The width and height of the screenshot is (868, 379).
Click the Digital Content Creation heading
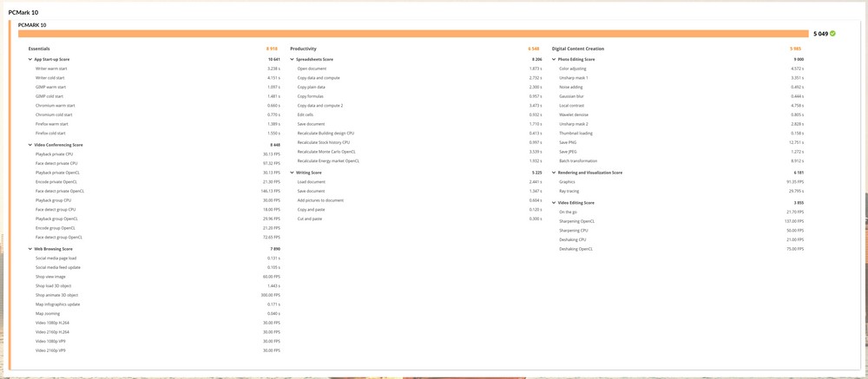[x=578, y=49]
